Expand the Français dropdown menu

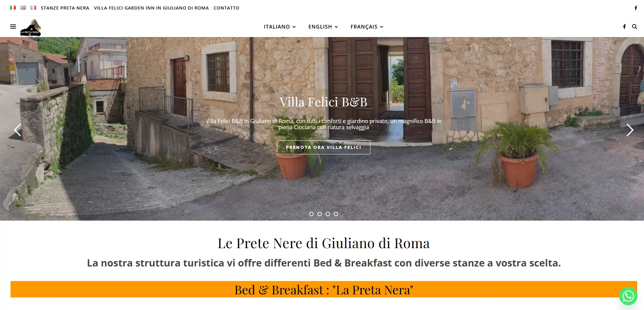(367, 27)
